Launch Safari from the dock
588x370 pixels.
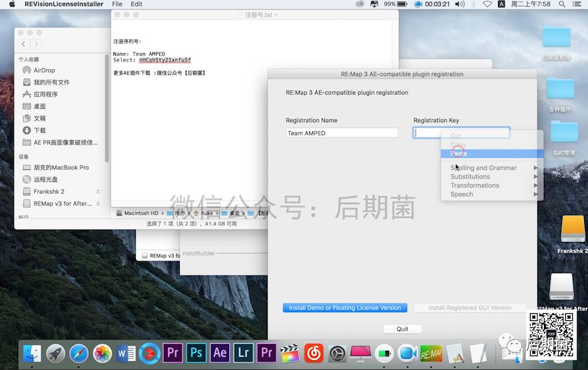pyautogui.click(x=79, y=353)
